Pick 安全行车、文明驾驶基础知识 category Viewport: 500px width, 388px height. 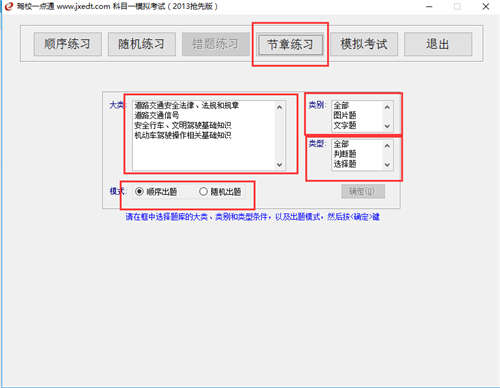tap(183, 126)
